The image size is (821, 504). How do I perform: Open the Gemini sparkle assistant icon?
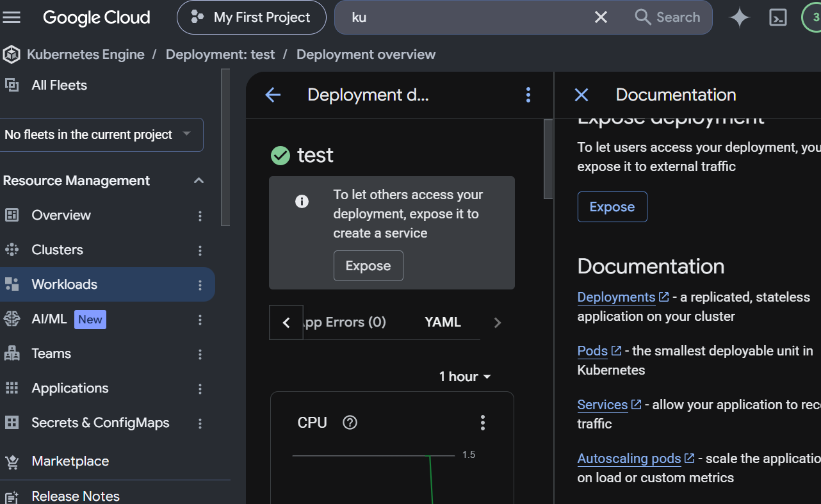pyautogui.click(x=740, y=17)
